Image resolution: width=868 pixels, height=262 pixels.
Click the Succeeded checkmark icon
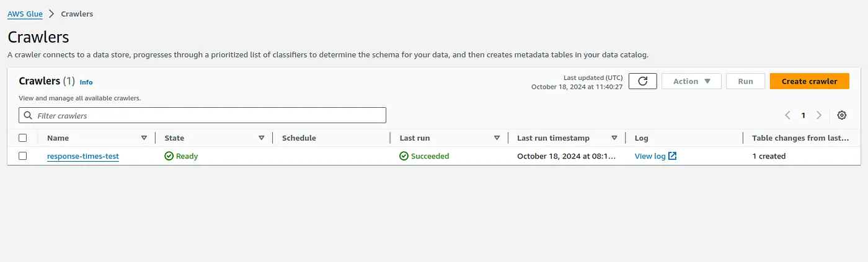coord(404,156)
